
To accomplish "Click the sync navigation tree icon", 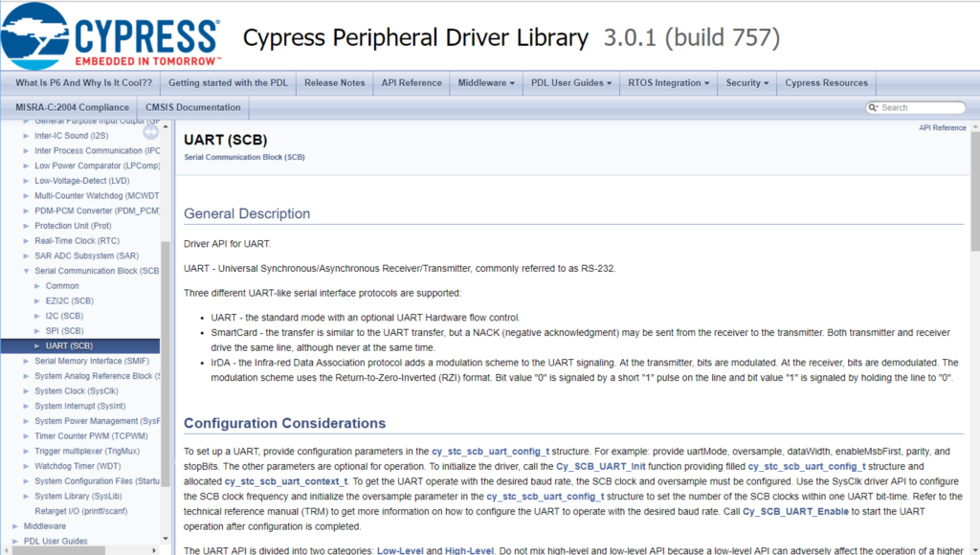I will pyautogui.click(x=150, y=131).
